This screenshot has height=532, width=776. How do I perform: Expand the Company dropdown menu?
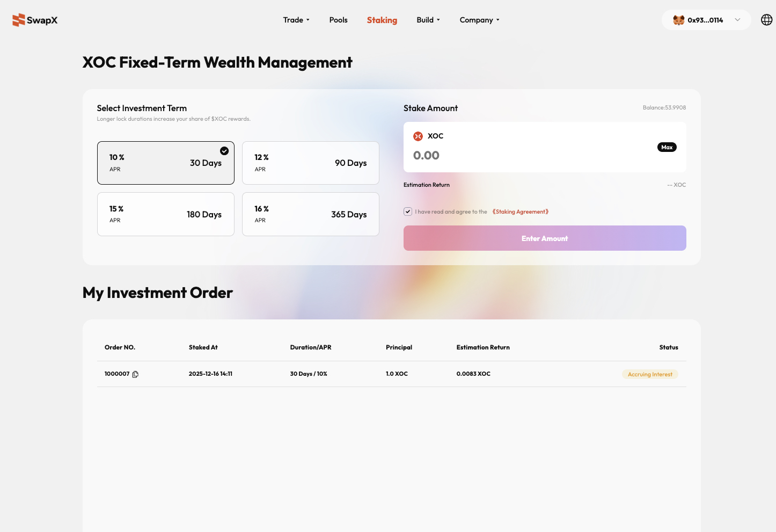click(x=479, y=20)
